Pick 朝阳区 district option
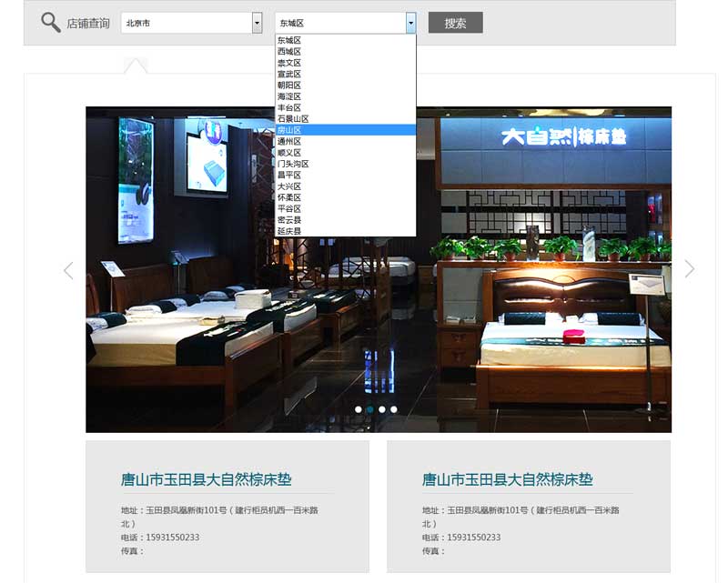728x583 pixels. click(x=346, y=85)
